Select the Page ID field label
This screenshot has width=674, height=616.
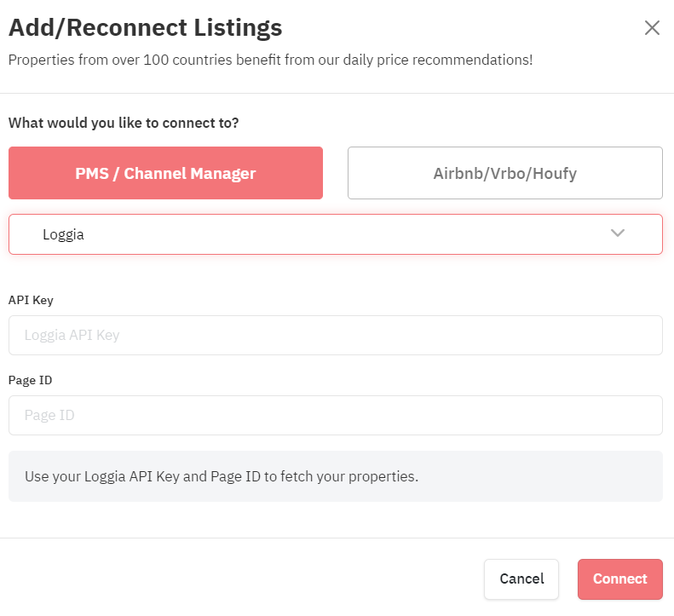(x=30, y=380)
